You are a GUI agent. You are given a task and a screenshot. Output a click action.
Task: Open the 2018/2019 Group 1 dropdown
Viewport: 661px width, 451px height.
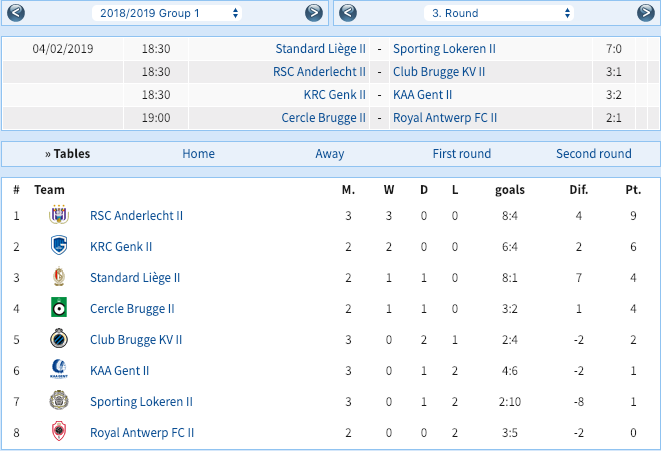pyautogui.click(x=167, y=13)
